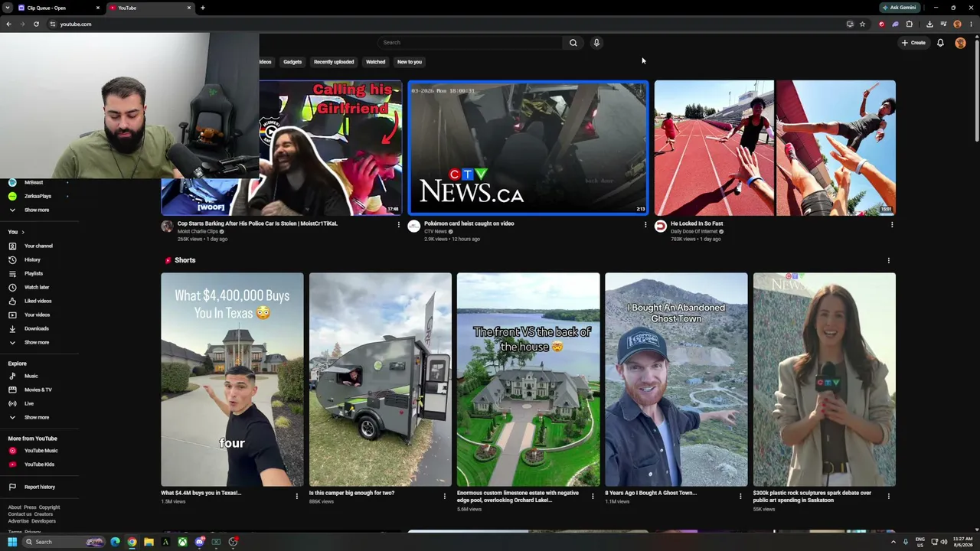Expand Show more under Explore
The image size is (980, 551).
pyautogui.click(x=38, y=417)
